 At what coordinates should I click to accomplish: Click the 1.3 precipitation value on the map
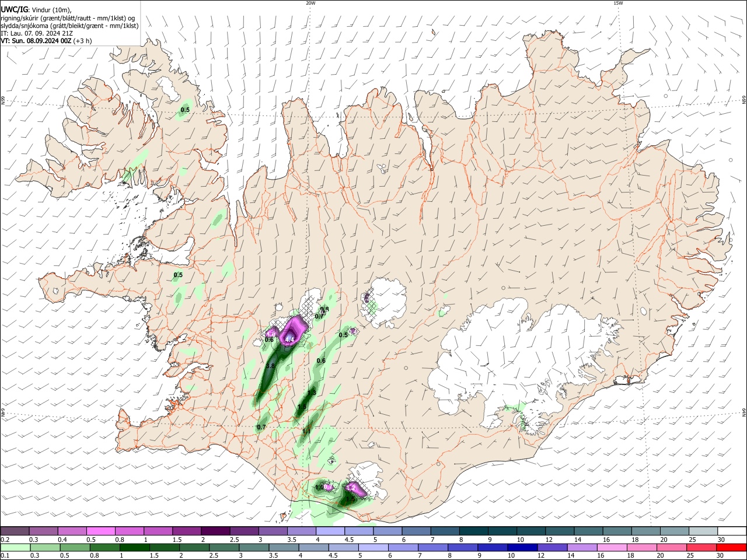[x=312, y=393]
